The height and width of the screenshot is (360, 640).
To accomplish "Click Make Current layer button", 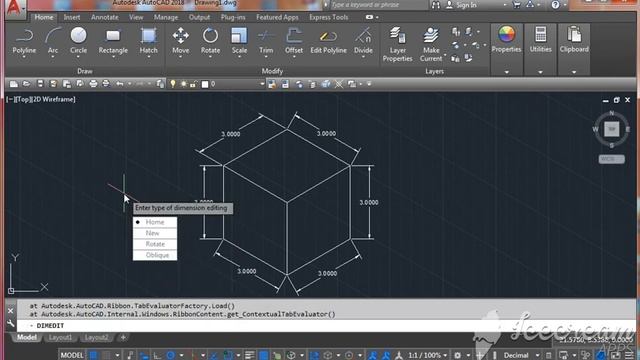I will coord(431,44).
